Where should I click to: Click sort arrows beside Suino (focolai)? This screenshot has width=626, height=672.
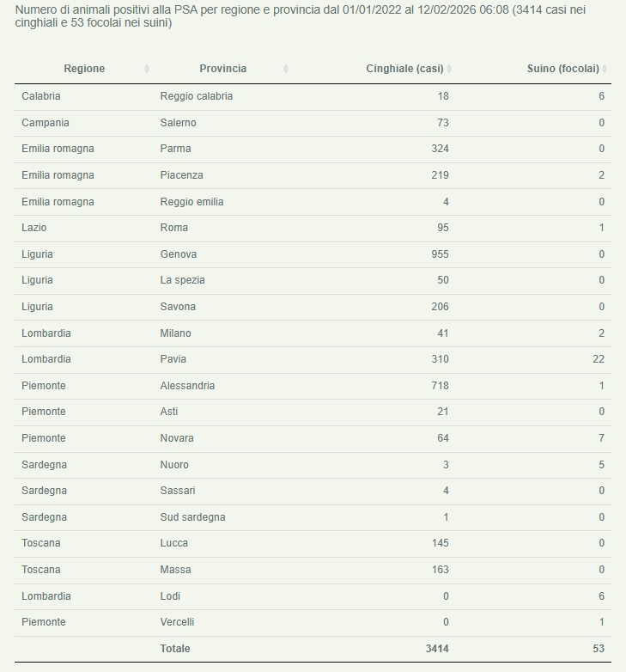(605, 69)
